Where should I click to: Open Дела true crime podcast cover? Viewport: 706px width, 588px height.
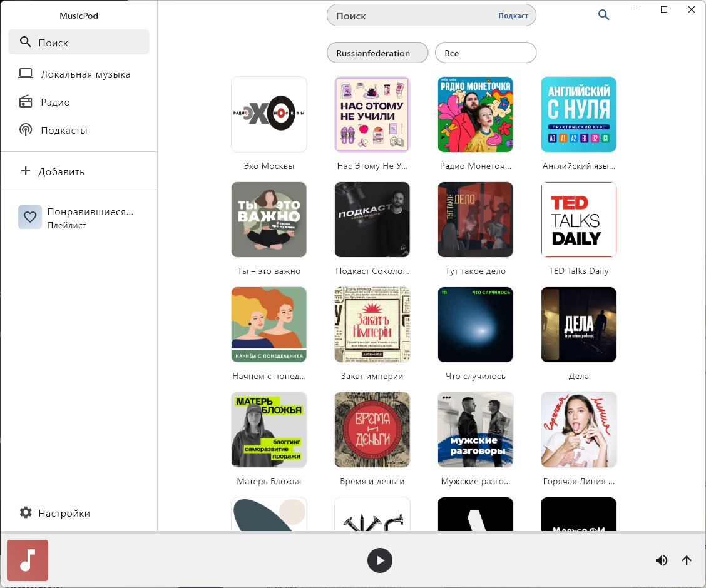[578, 325]
